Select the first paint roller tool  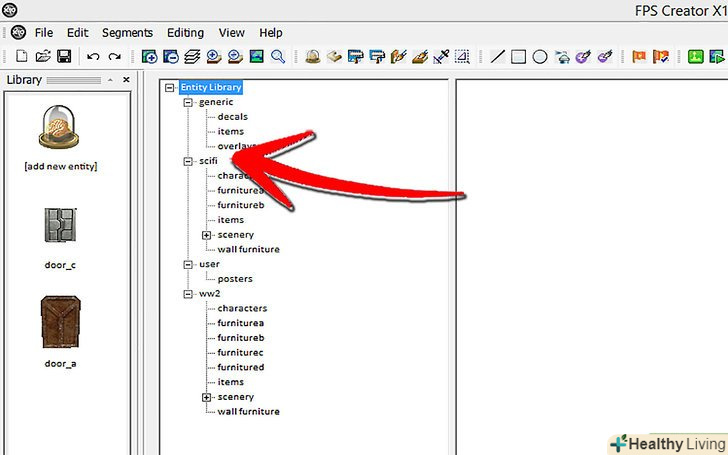coord(356,57)
